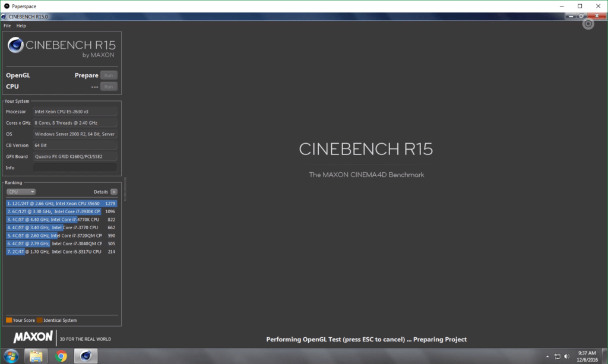Select ranking entry Intel Xeon CPU X5650
Image resolution: width=608 pixels, height=364 pixels.
pos(61,204)
